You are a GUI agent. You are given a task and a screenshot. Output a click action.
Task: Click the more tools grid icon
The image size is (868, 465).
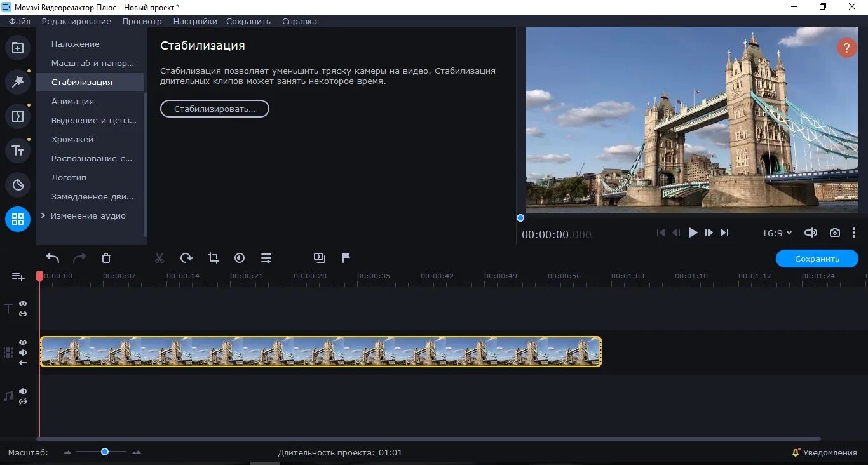[x=18, y=219]
